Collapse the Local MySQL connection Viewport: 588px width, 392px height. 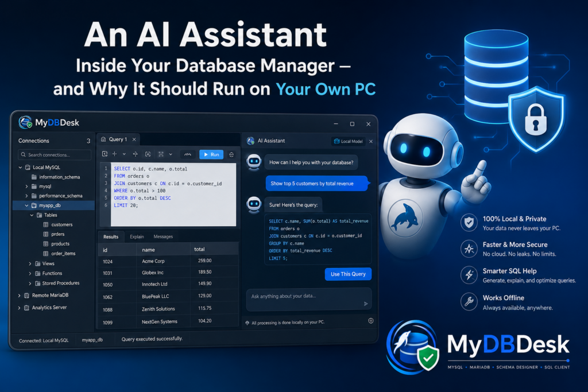20,168
